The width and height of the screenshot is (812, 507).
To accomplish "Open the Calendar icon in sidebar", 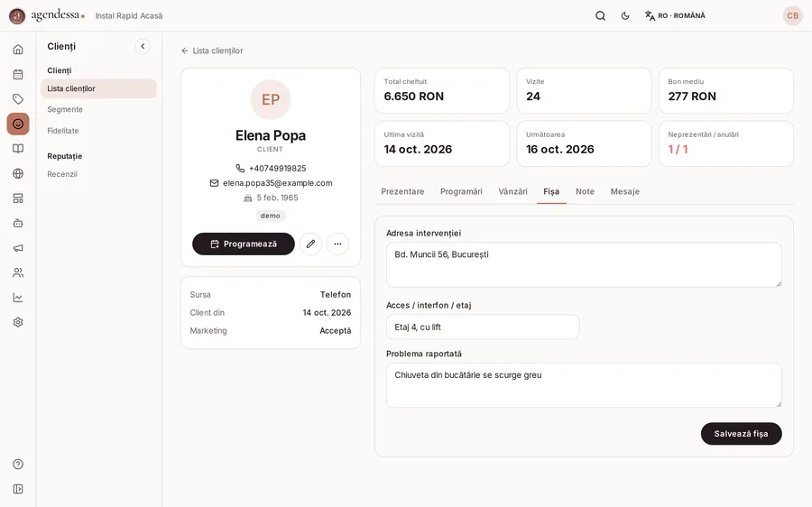I will tap(18, 74).
